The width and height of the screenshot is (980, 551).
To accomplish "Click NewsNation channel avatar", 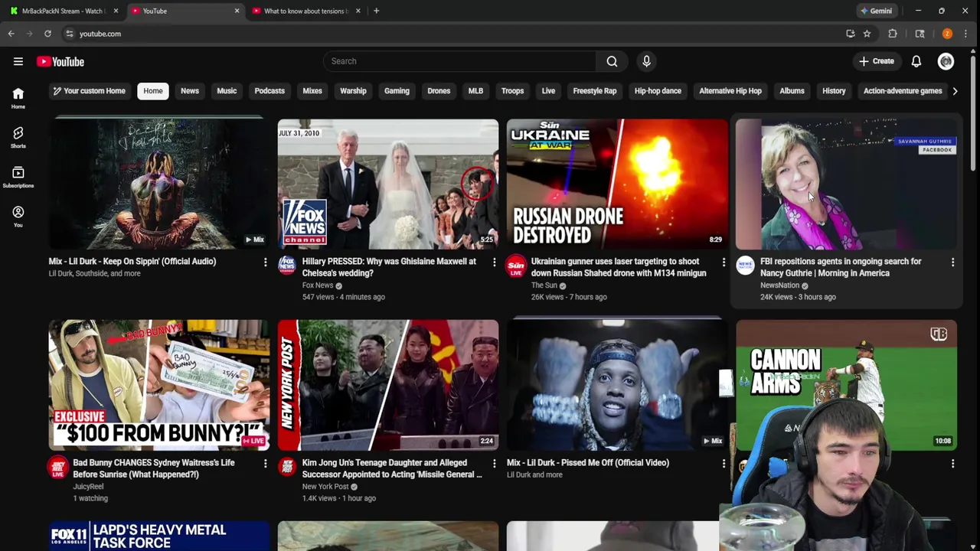I will [x=745, y=265].
